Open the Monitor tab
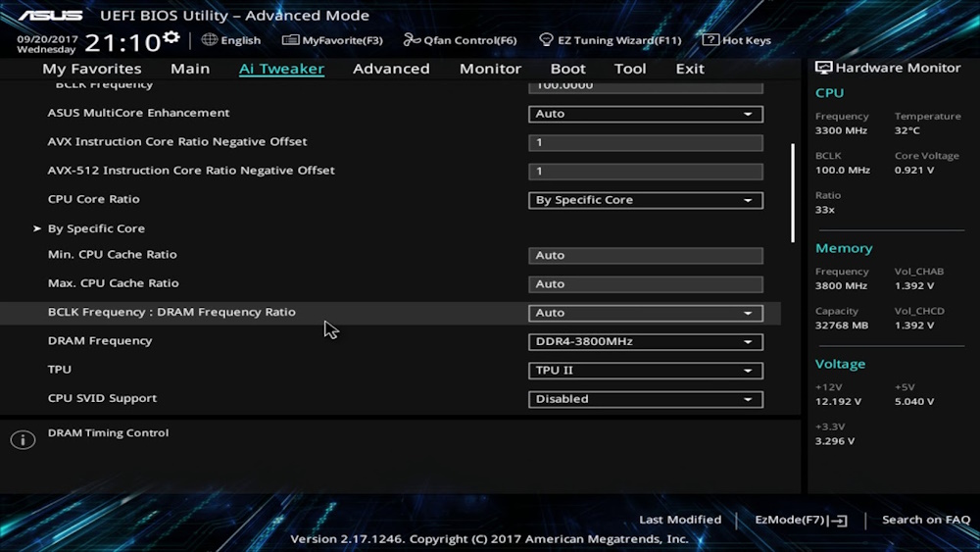The width and height of the screenshot is (980, 552). click(x=490, y=69)
